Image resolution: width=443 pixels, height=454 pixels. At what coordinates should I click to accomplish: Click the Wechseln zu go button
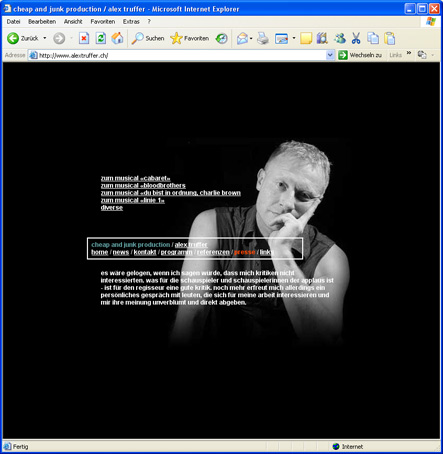[x=360, y=55]
